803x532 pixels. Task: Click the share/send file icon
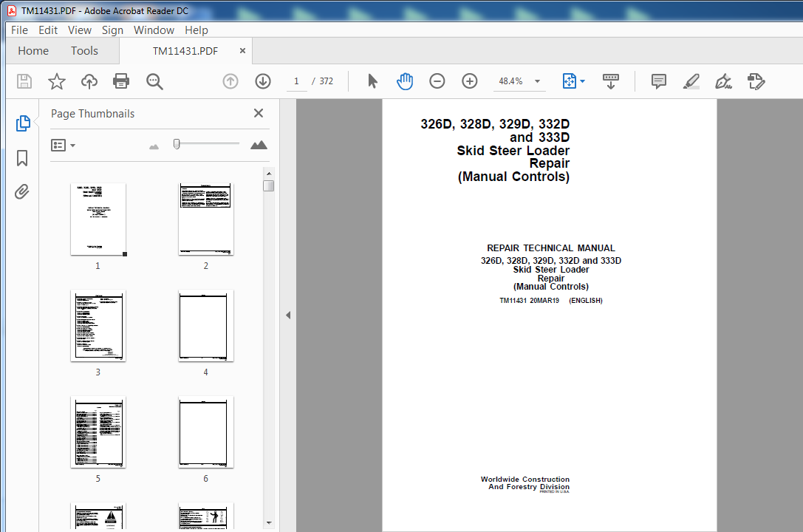[756, 81]
